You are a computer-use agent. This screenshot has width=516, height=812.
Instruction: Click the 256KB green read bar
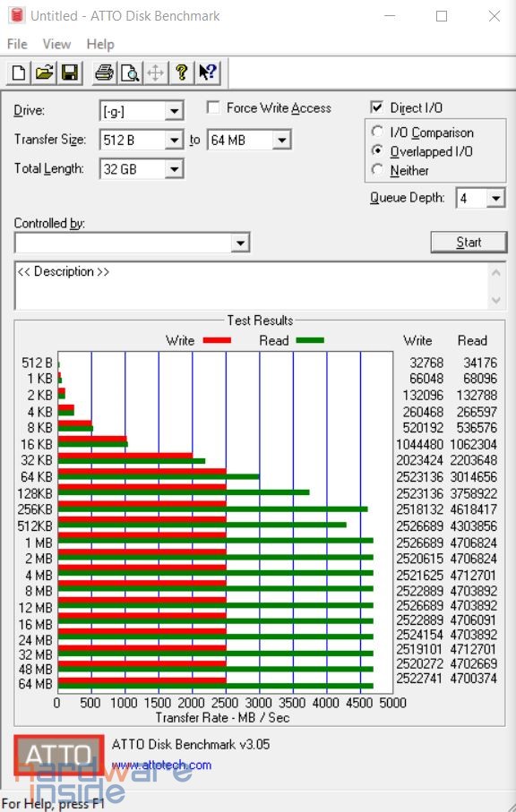click(213, 509)
